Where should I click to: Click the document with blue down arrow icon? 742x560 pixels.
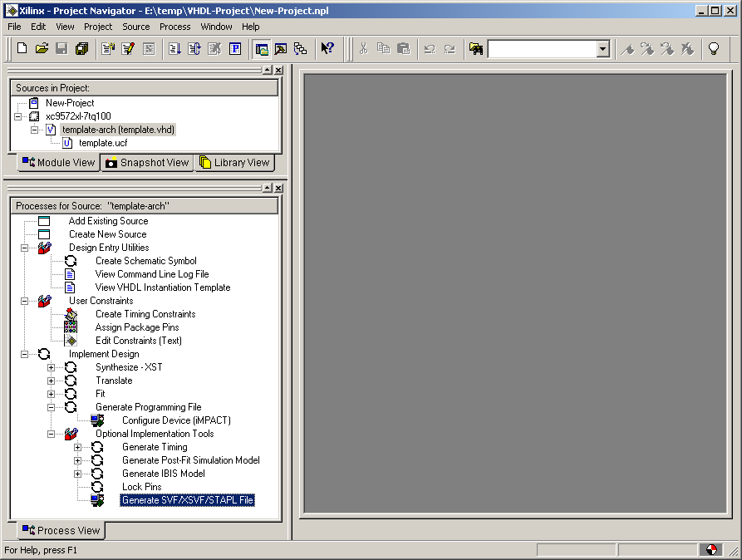174,48
